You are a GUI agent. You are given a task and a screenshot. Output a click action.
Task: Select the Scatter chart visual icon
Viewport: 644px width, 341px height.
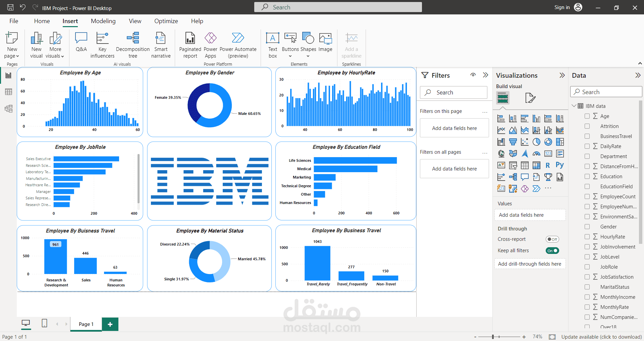pyautogui.click(x=525, y=142)
